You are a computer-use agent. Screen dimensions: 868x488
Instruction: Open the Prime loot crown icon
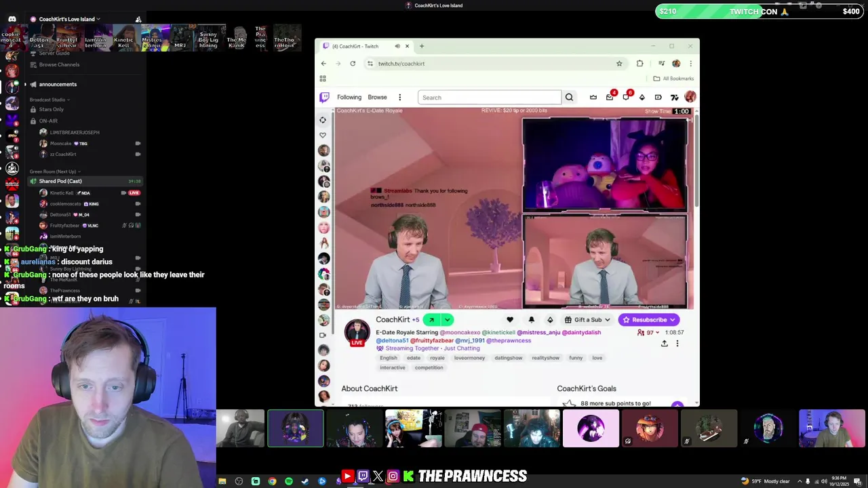tap(593, 98)
